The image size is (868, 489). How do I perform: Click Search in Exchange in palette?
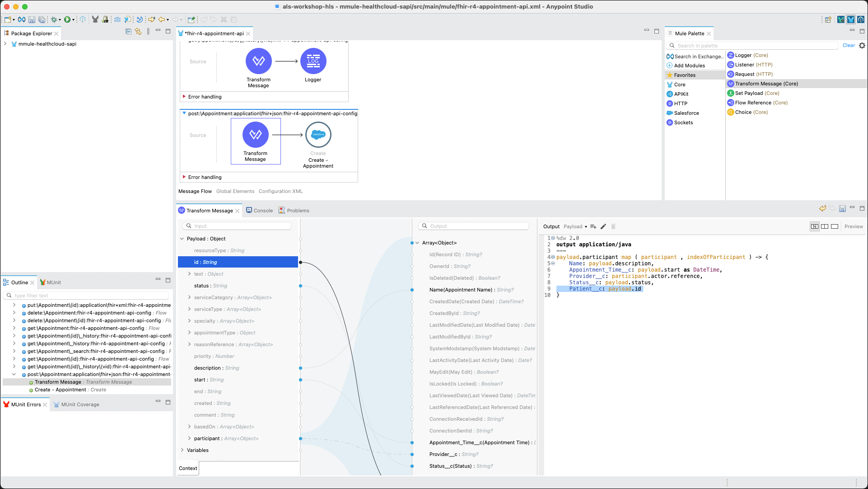[x=695, y=56]
